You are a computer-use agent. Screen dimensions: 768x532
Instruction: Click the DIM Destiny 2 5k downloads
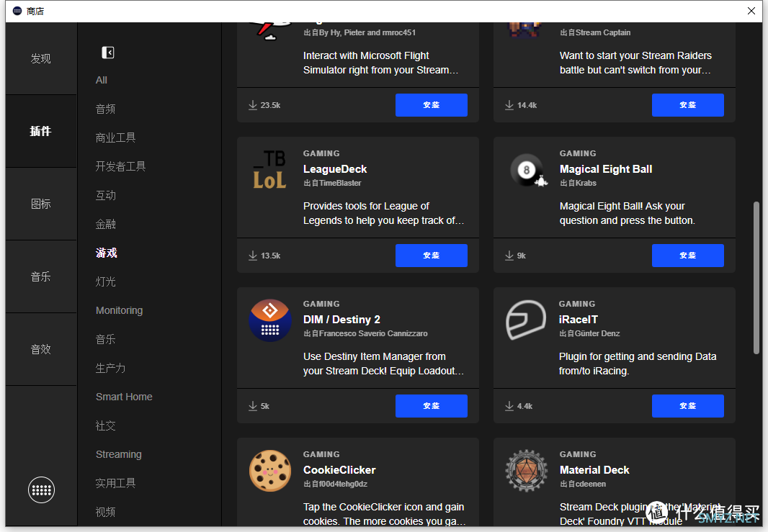[259, 406]
